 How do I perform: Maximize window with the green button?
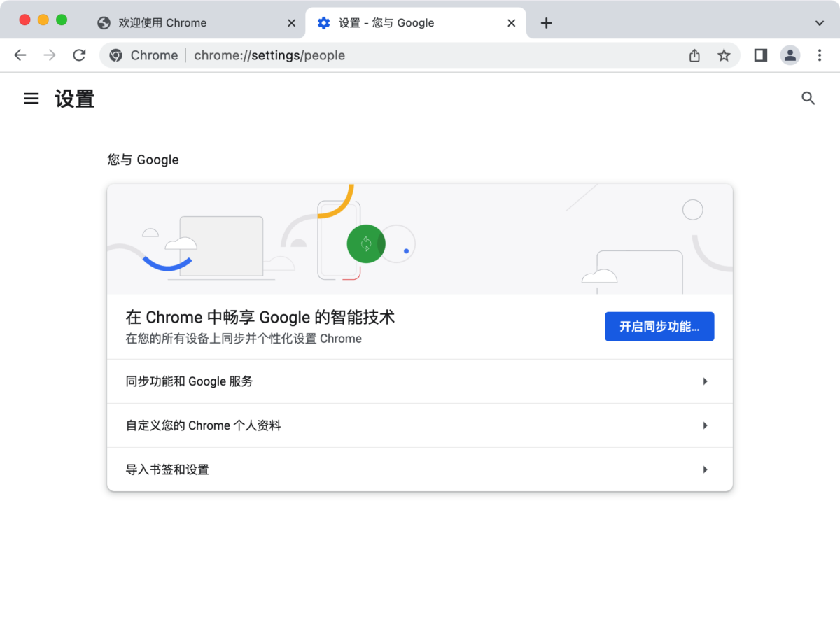[x=62, y=20]
